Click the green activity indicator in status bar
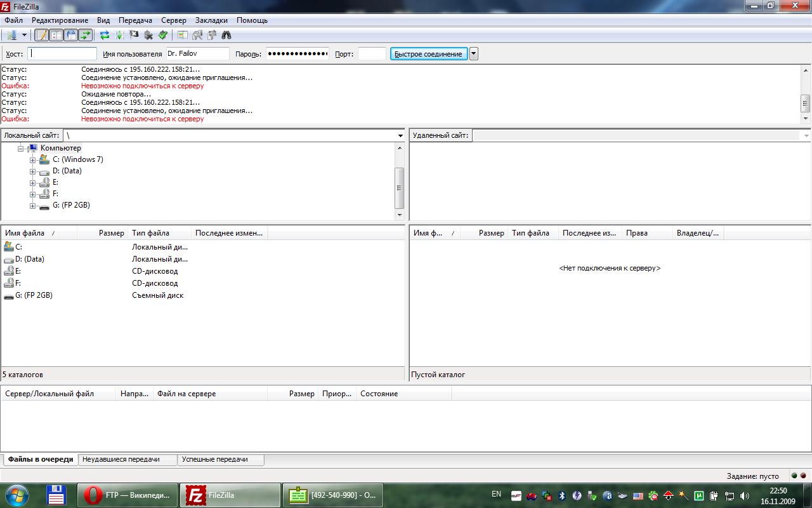Viewport: 812px width, 508px height. [x=794, y=476]
